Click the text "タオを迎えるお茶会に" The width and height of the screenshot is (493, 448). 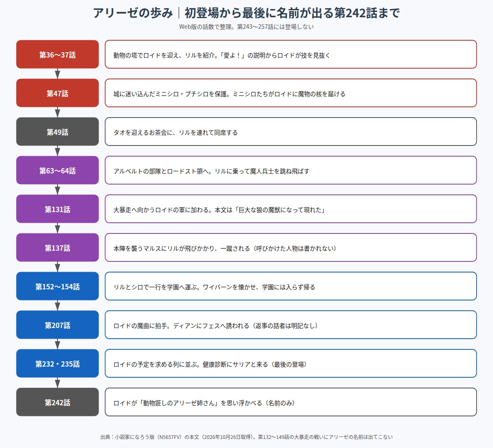143,132
